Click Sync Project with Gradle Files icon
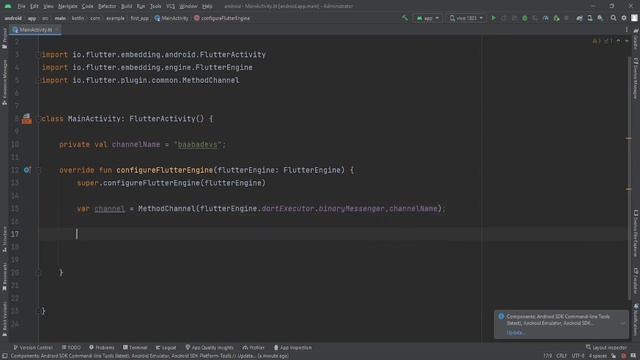Screen dimensions: 640x360 (579, 18)
